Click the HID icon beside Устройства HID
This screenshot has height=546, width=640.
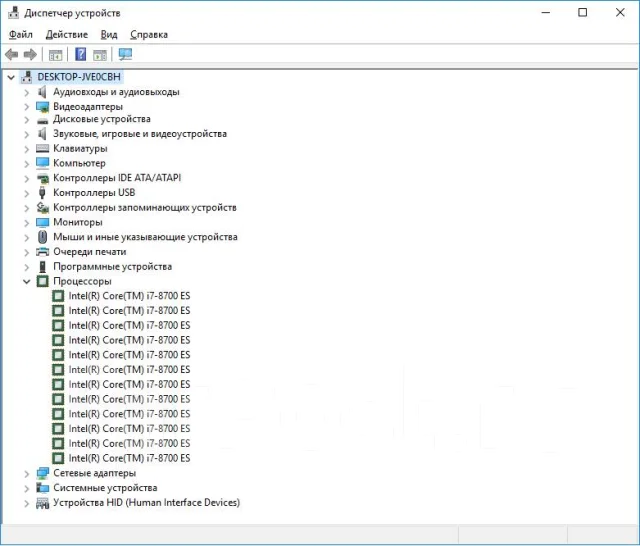[42, 503]
